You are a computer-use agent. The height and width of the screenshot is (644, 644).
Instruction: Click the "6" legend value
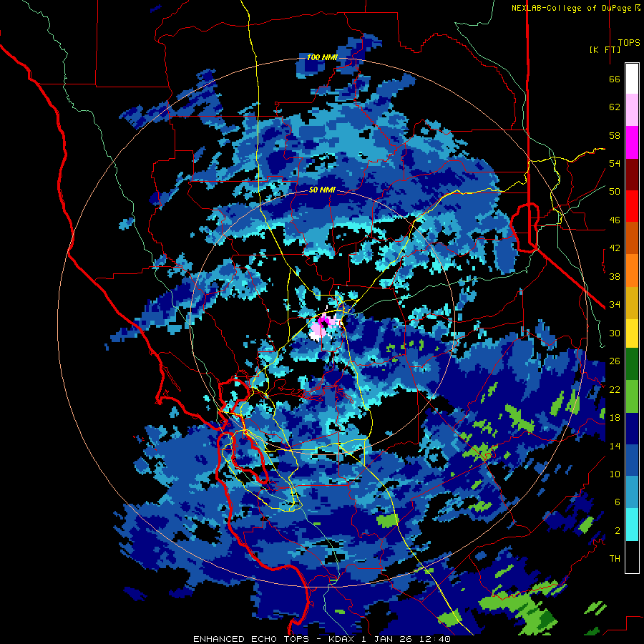click(x=618, y=502)
